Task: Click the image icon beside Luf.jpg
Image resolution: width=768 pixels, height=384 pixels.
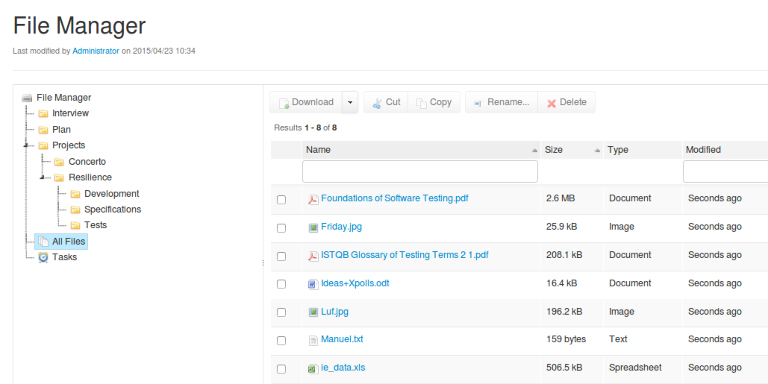Action: point(313,312)
